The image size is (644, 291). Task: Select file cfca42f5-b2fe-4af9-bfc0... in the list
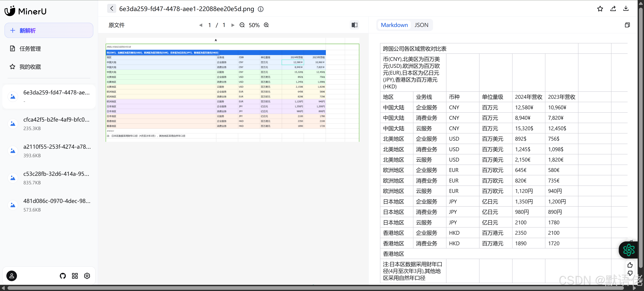(49, 124)
